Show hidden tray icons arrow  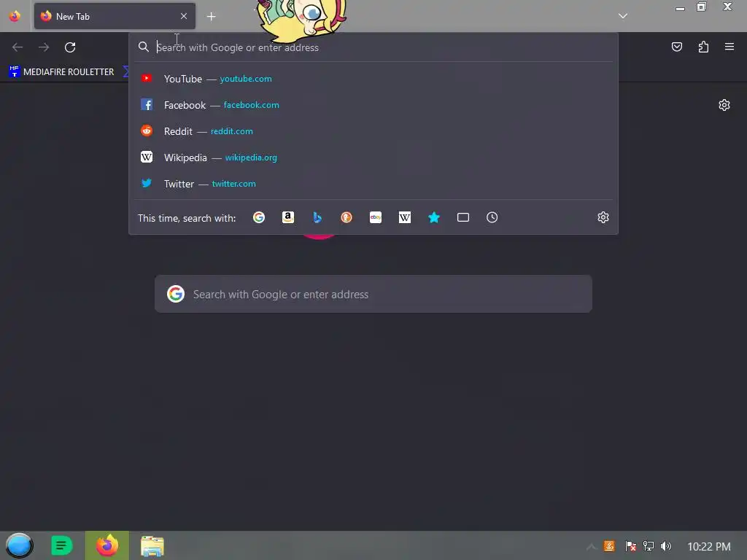click(591, 547)
